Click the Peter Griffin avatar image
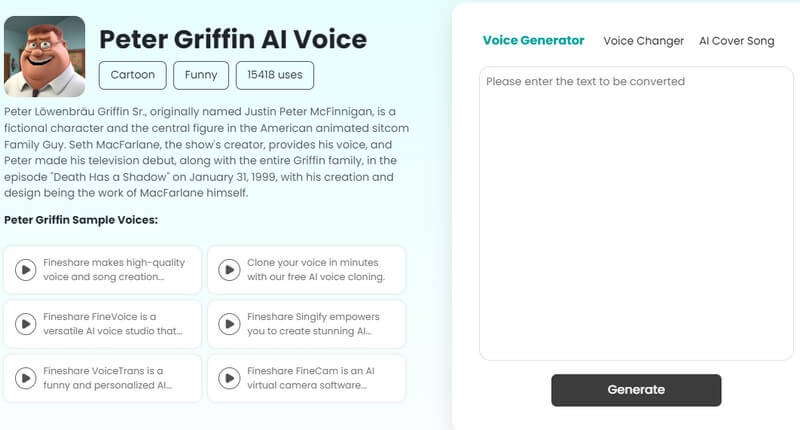Image resolution: width=800 pixels, height=430 pixels. point(44,56)
